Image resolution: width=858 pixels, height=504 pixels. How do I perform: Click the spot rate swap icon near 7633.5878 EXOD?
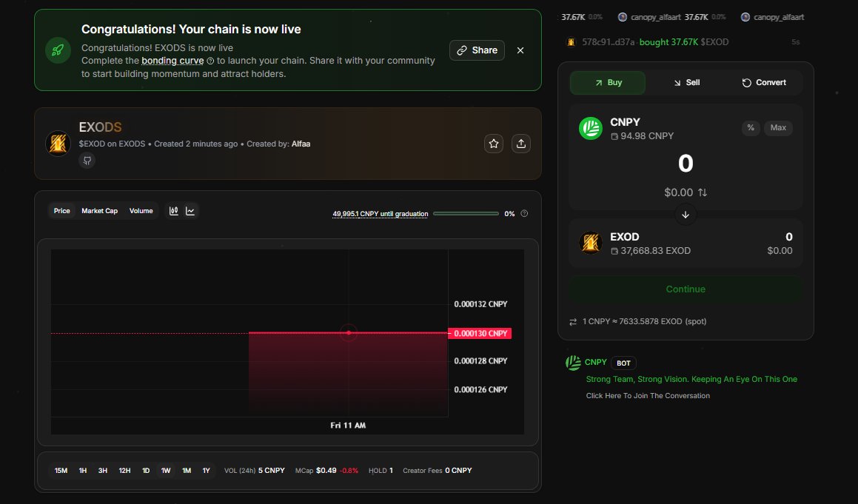coord(573,320)
